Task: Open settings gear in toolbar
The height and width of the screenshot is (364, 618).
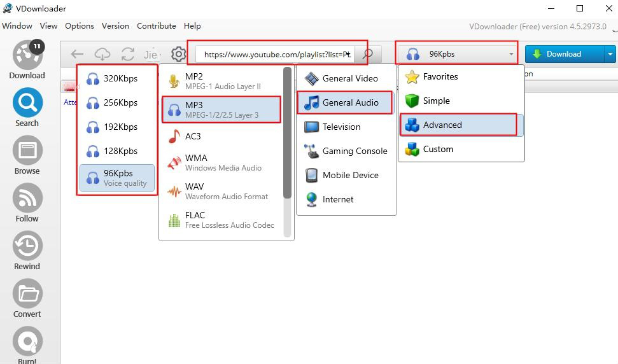Action: tap(179, 54)
